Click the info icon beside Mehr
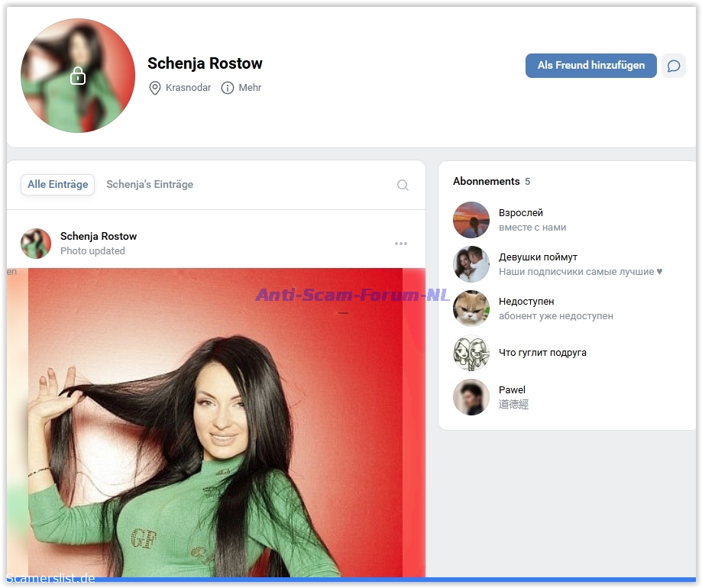The width and height of the screenshot is (702, 588). (227, 88)
